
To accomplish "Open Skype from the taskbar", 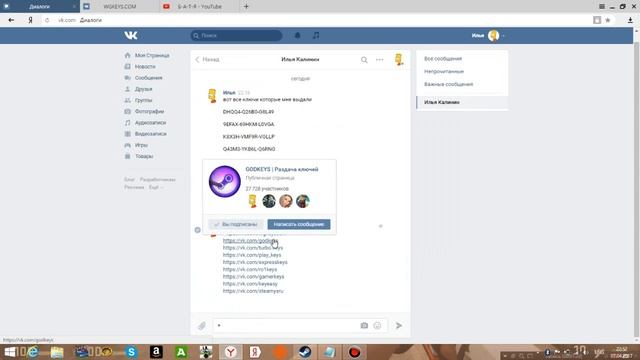I will tap(131, 352).
